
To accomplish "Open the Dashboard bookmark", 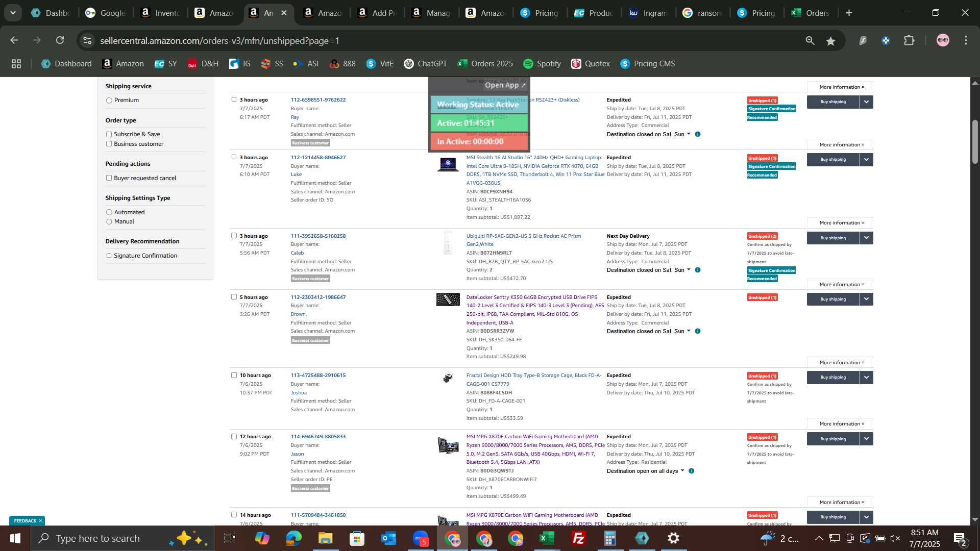I will coord(66,64).
